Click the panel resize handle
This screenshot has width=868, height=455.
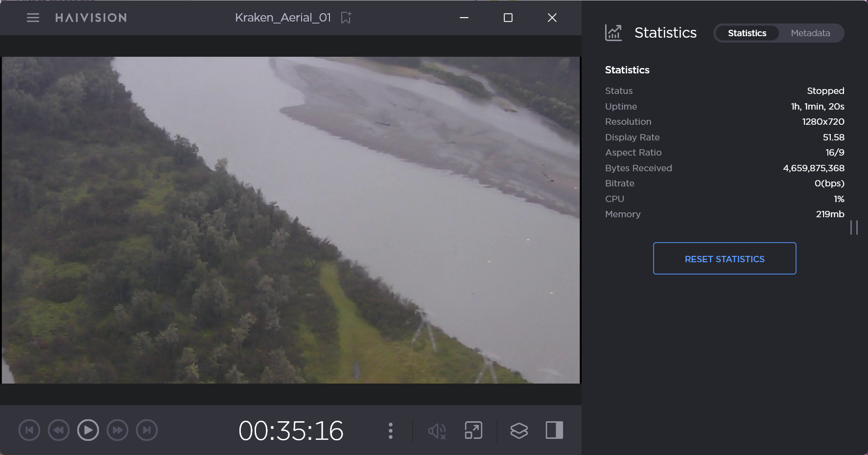[x=854, y=227]
